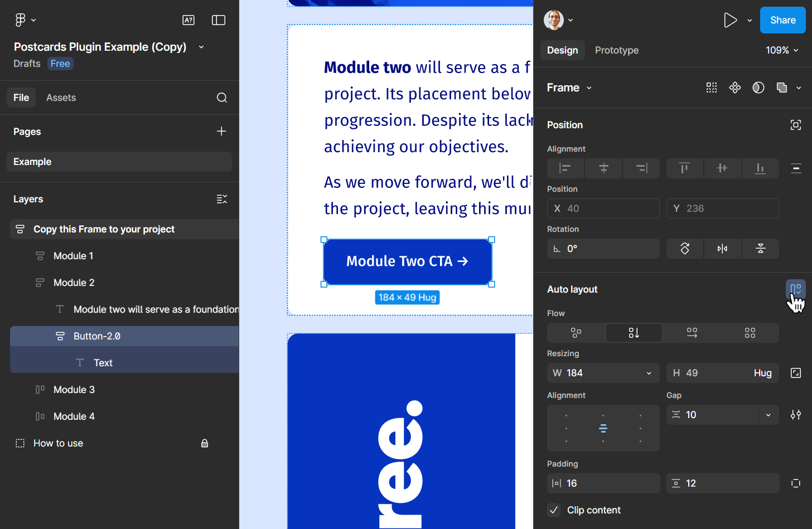Click the Free plan badge
Image resolution: width=812 pixels, height=529 pixels.
tap(60, 64)
